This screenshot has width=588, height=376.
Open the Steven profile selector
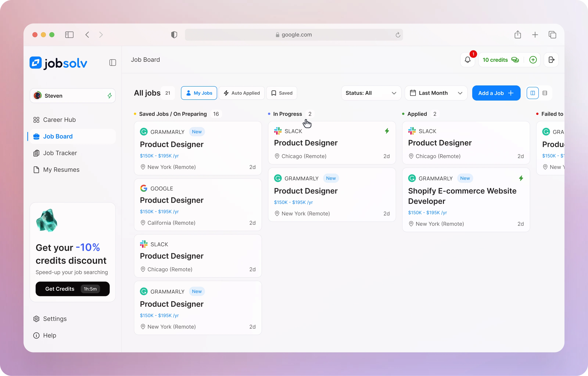[73, 96]
